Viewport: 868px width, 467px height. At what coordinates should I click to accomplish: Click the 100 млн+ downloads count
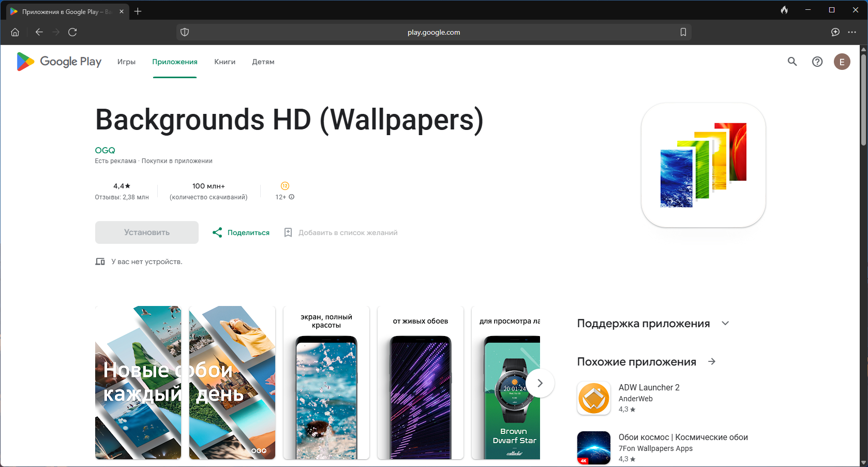click(x=208, y=186)
